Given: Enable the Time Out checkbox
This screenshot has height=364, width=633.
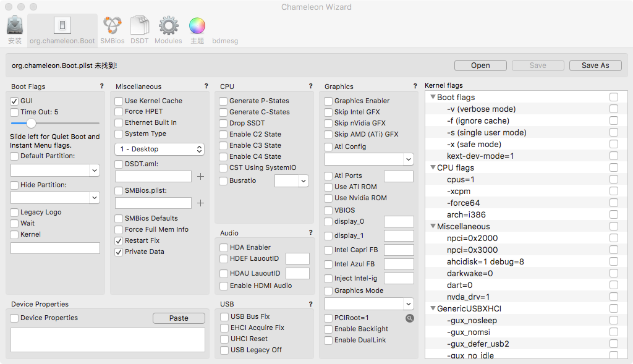Looking at the screenshot, I should click(x=14, y=112).
